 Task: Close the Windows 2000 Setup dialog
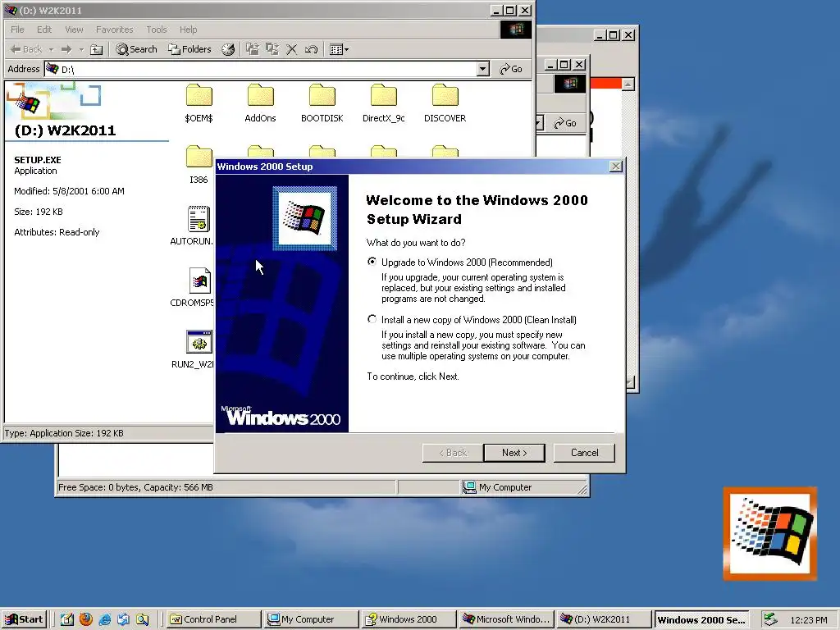[x=616, y=167]
